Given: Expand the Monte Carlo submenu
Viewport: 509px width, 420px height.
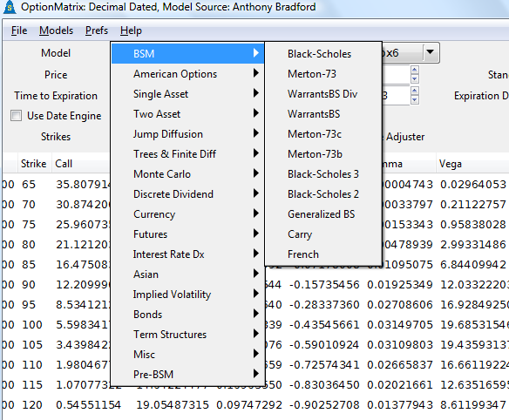Looking at the screenshot, I should click(x=187, y=174).
